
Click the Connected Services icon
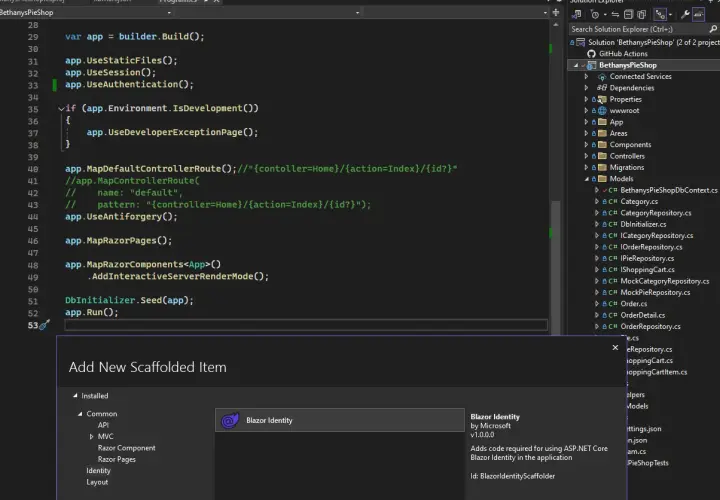pos(602,77)
